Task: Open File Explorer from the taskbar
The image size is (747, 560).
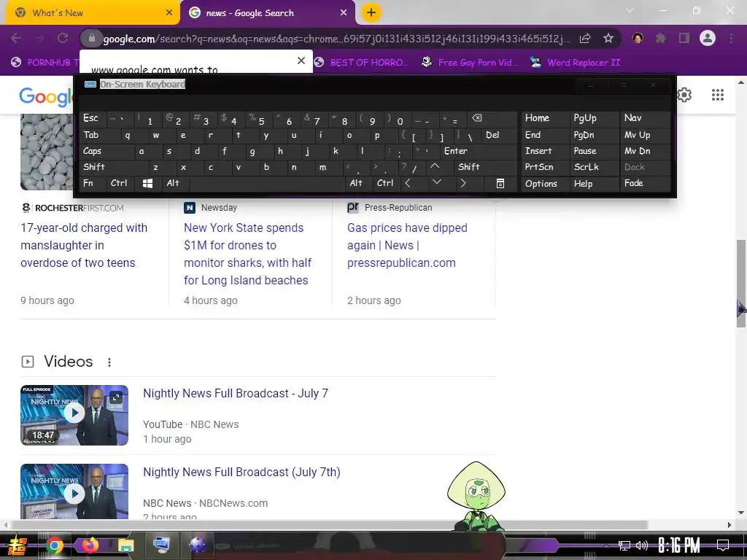Action: point(125,545)
